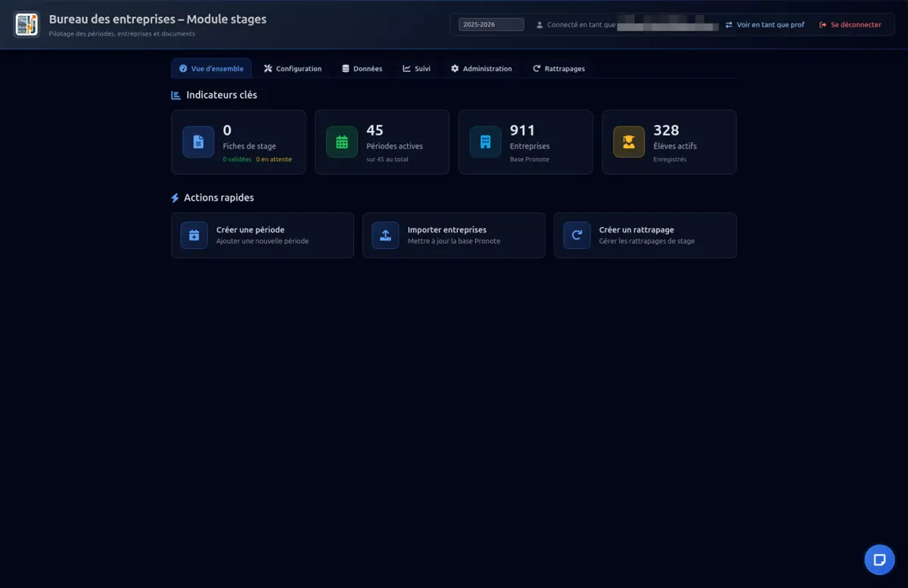The height and width of the screenshot is (588, 908).
Task: Click the app logo in the header
Action: coord(26,24)
